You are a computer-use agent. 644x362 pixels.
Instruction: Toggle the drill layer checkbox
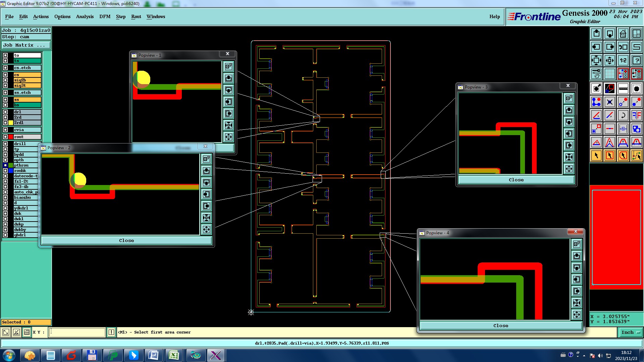5,144
